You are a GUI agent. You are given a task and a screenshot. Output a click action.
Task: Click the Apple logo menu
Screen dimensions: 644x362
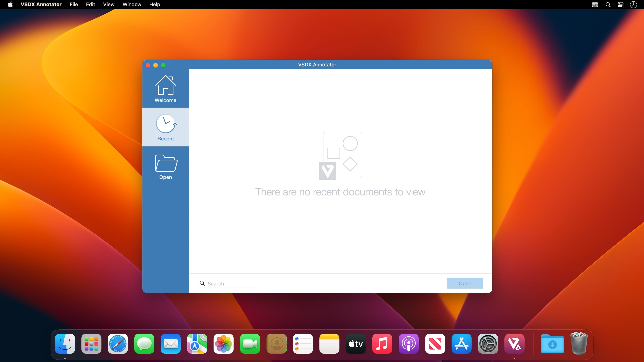(x=10, y=4)
